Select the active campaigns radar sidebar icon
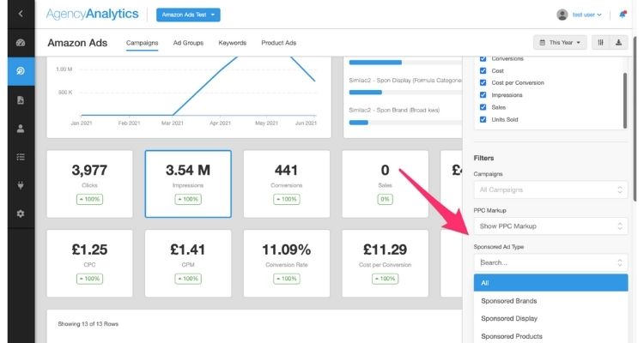This screenshot has height=343, width=644. (21, 71)
